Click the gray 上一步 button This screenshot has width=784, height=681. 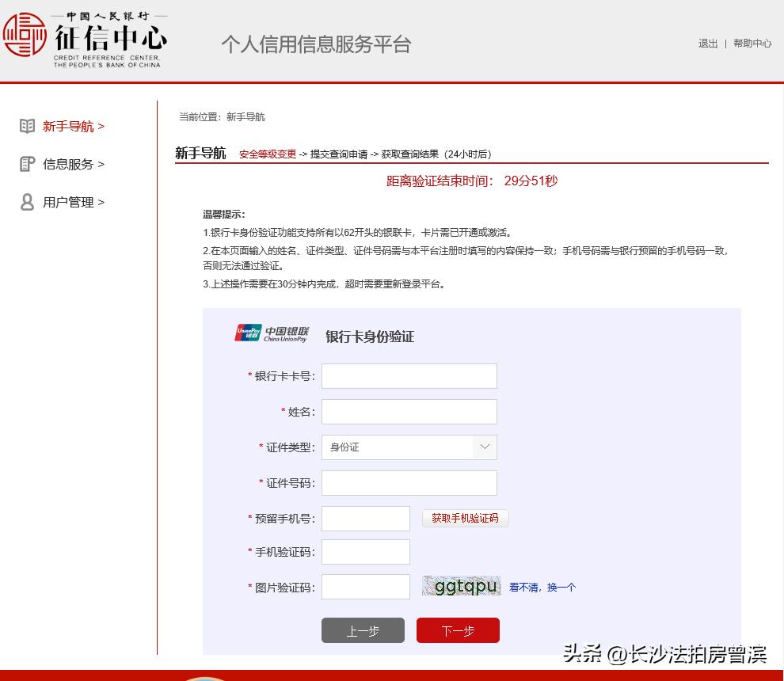(363, 630)
